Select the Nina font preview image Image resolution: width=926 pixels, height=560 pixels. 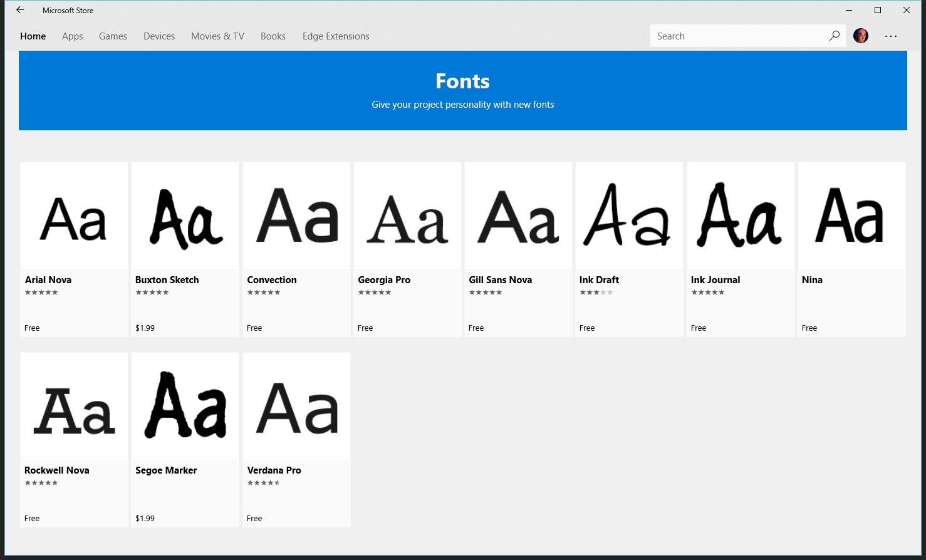tap(851, 216)
